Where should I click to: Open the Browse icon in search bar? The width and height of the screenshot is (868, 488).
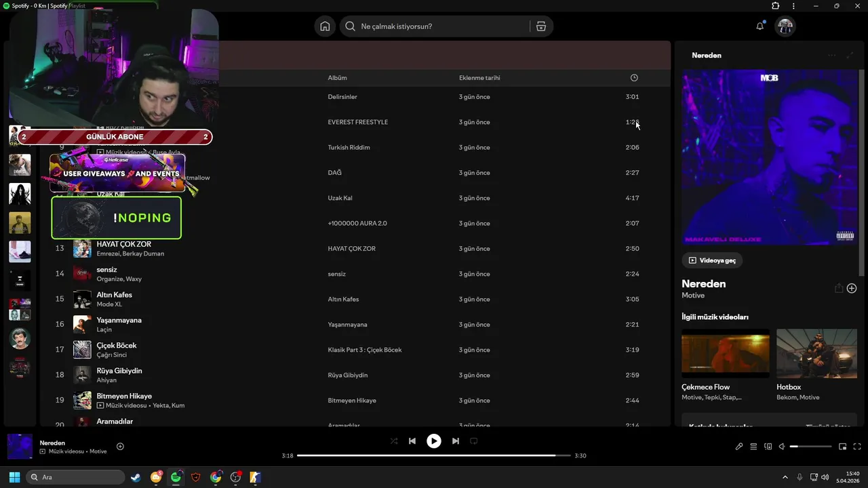(540, 26)
